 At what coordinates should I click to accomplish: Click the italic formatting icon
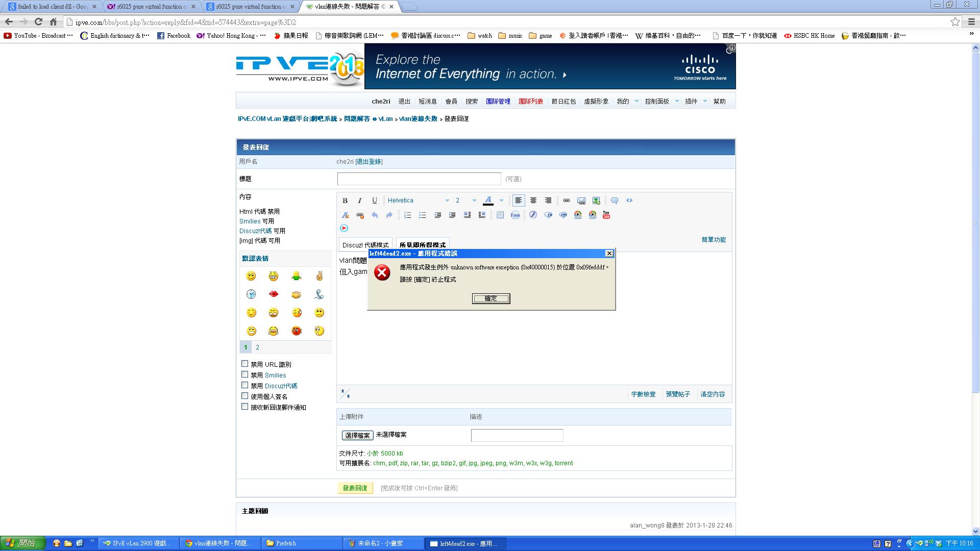pos(360,201)
